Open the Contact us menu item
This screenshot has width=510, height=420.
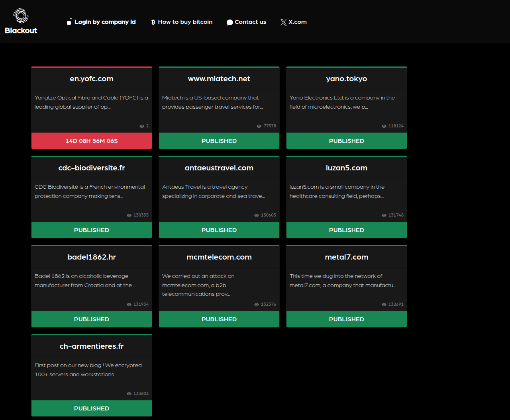tap(250, 22)
